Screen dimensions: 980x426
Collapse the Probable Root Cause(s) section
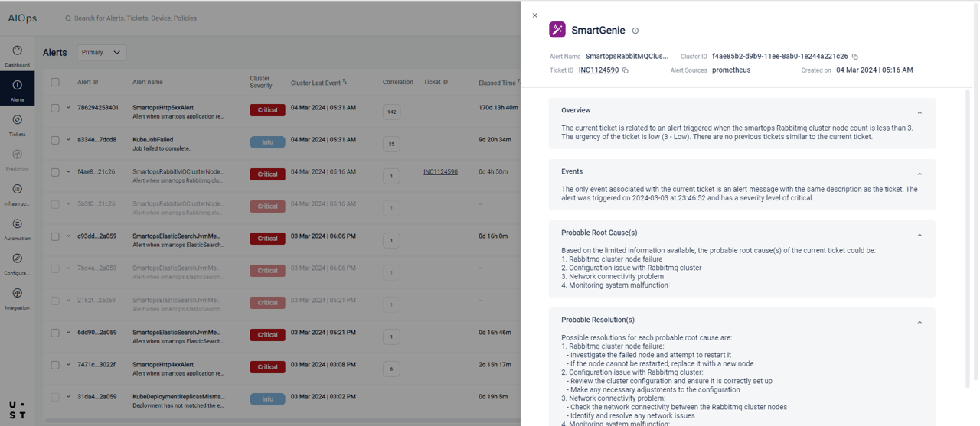(x=920, y=235)
